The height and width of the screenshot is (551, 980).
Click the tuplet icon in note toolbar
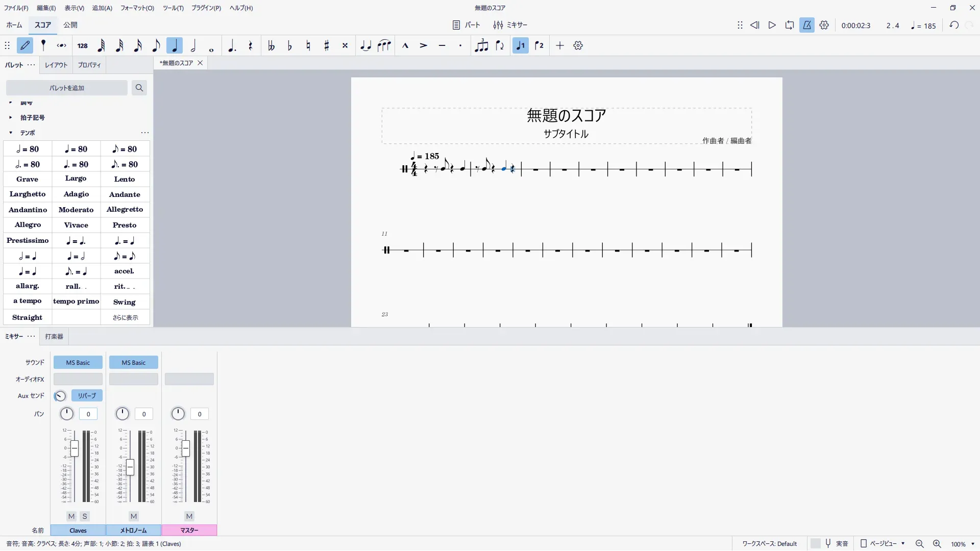pos(481,46)
